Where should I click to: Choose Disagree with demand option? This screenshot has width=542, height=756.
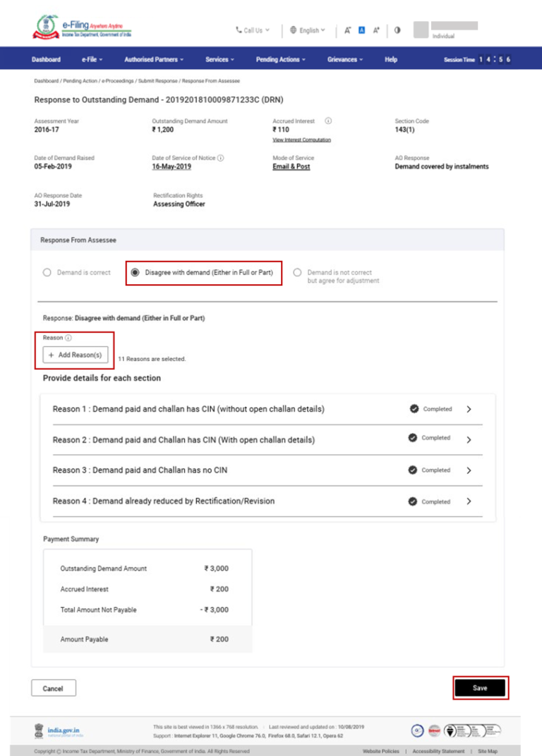click(x=133, y=274)
